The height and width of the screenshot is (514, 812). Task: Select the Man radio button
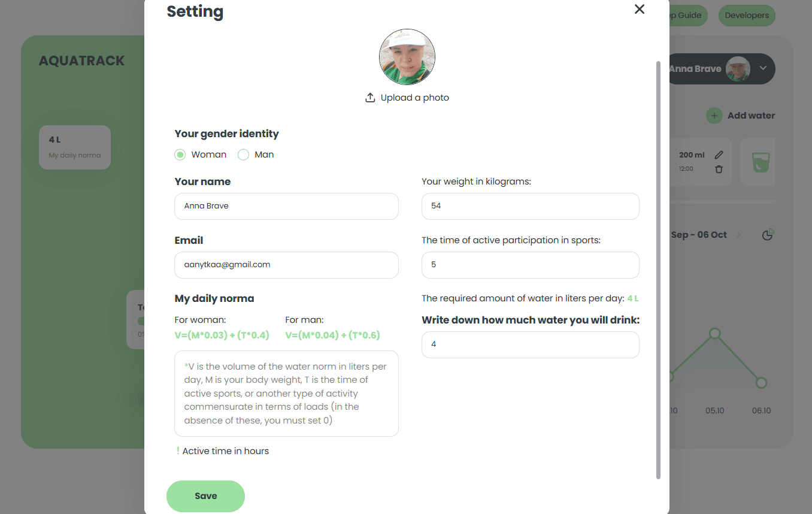pos(243,155)
